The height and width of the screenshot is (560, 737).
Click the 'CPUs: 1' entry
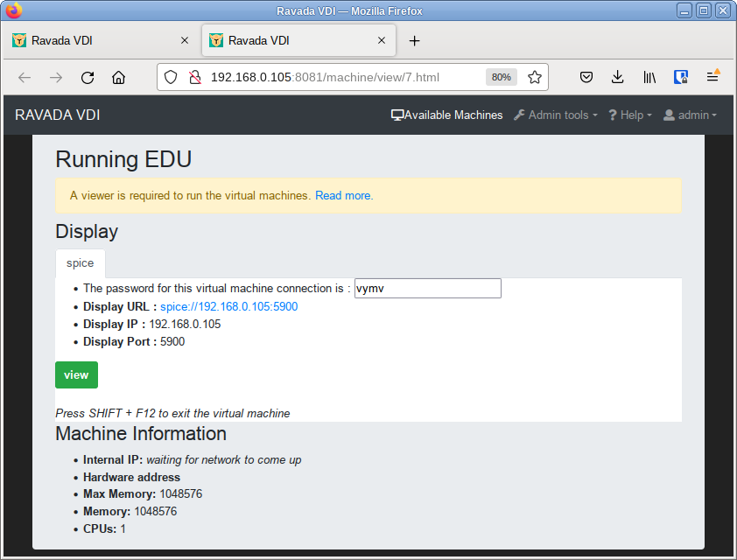pyautogui.click(x=104, y=529)
